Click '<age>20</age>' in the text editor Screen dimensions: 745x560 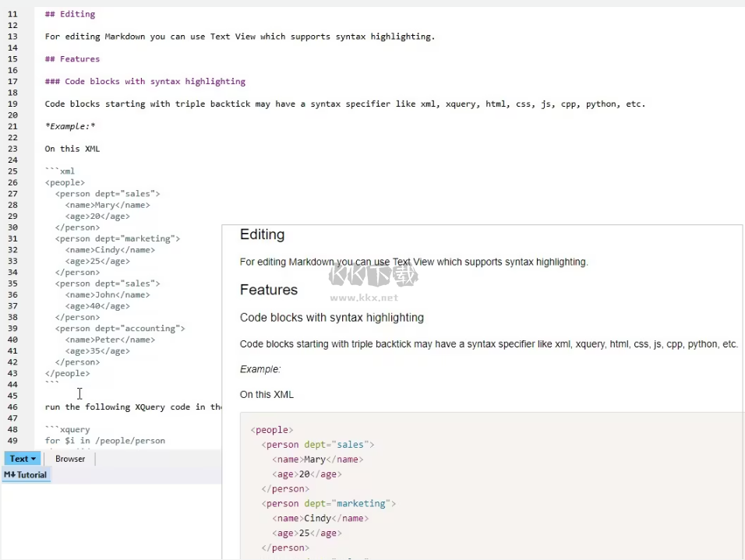pos(97,216)
